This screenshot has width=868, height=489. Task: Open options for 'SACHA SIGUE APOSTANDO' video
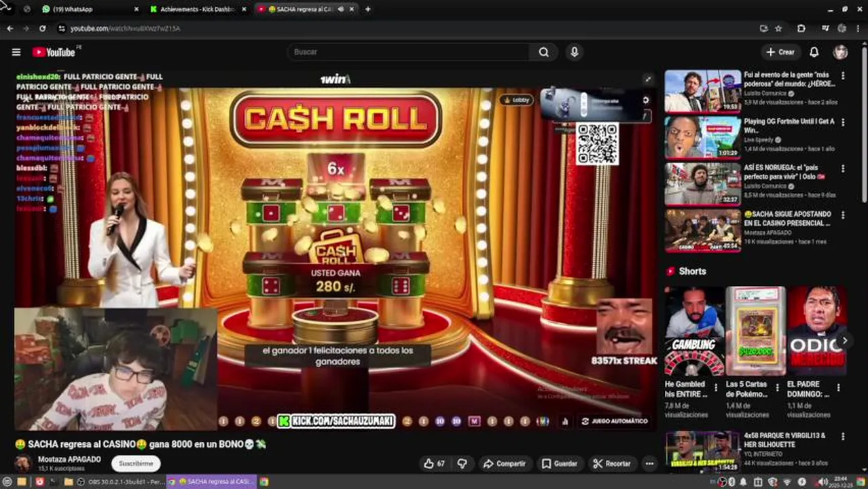843,215
